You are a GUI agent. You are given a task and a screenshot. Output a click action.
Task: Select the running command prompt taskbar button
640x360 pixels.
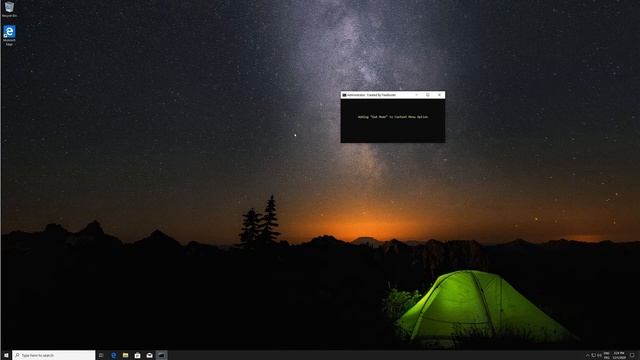[x=162, y=356]
